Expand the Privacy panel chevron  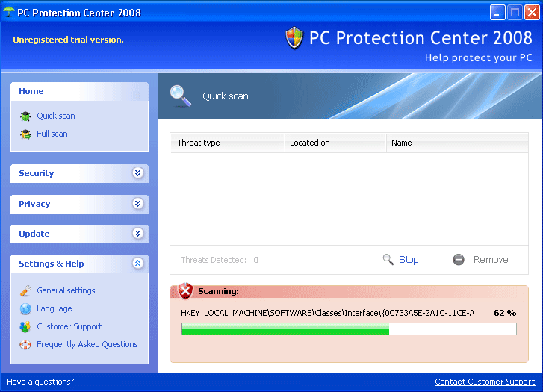137,204
